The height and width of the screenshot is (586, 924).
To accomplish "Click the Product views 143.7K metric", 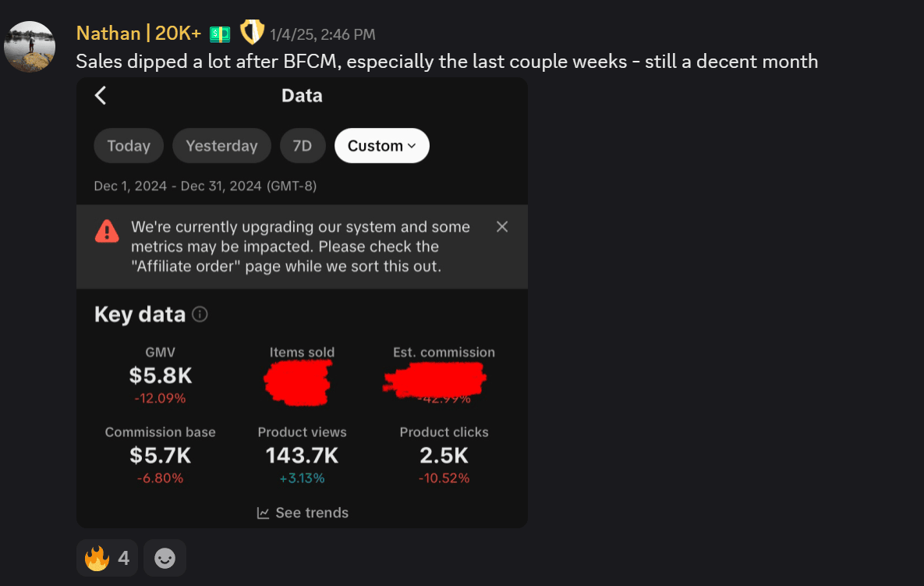I will click(x=302, y=455).
